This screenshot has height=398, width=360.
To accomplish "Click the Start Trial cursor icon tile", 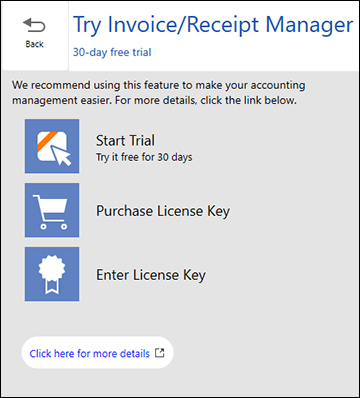I will tap(52, 146).
